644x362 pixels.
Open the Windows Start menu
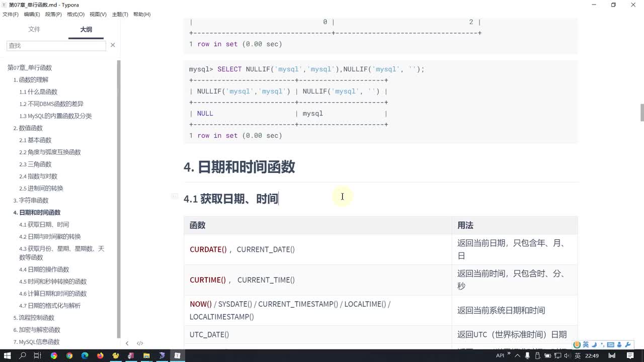click(x=8, y=355)
